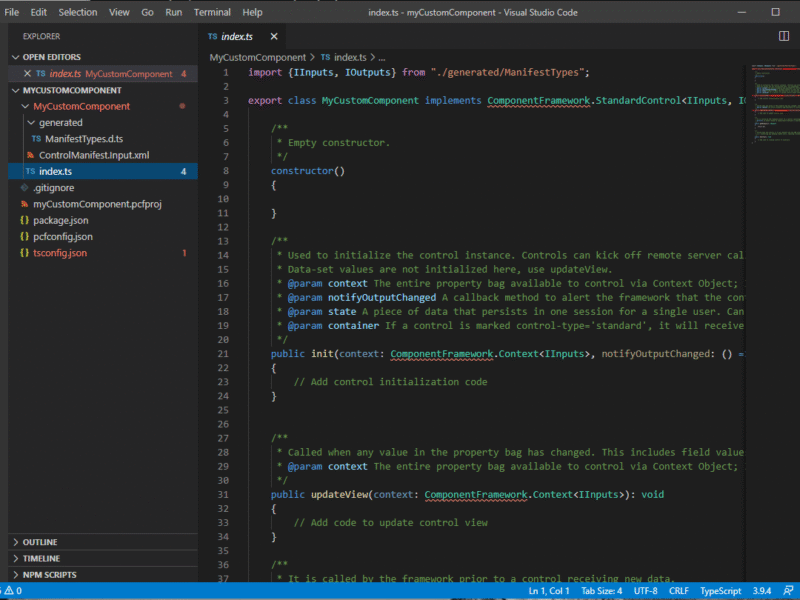The width and height of the screenshot is (800, 600).
Task: Open the .gitignore file
Action: click(x=54, y=188)
